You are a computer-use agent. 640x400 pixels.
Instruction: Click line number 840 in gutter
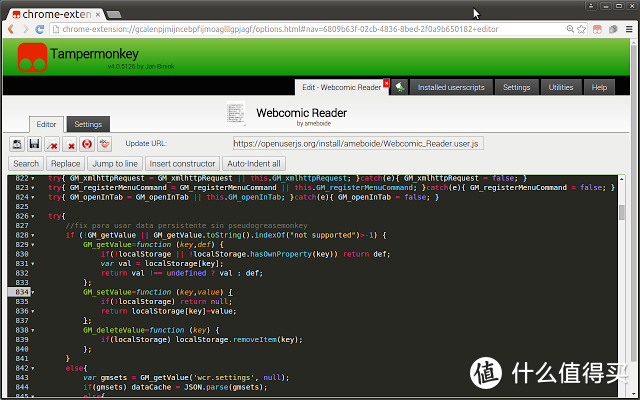[x=22, y=349]
